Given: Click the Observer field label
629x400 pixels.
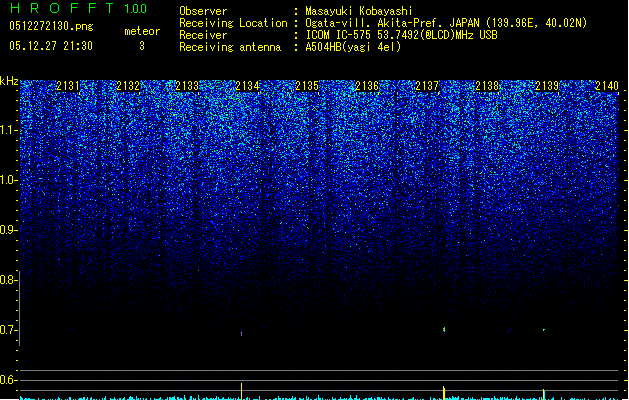Looking at the screenshot, I should coord(203,11).
